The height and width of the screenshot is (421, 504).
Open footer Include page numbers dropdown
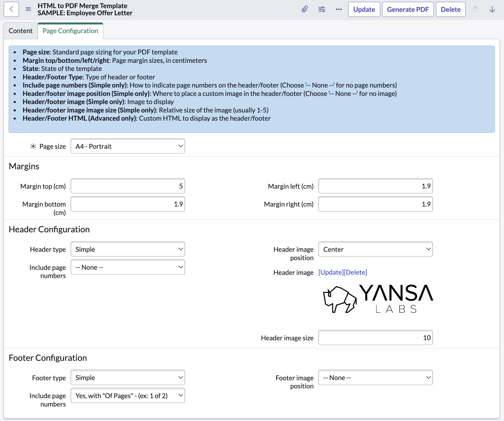click(x=128, y=396)
